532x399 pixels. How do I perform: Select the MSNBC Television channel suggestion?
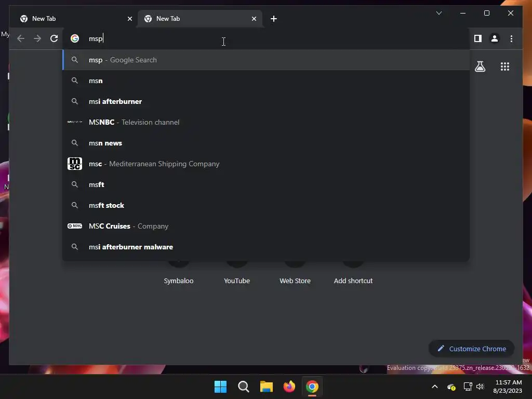[x=267, y=122]
